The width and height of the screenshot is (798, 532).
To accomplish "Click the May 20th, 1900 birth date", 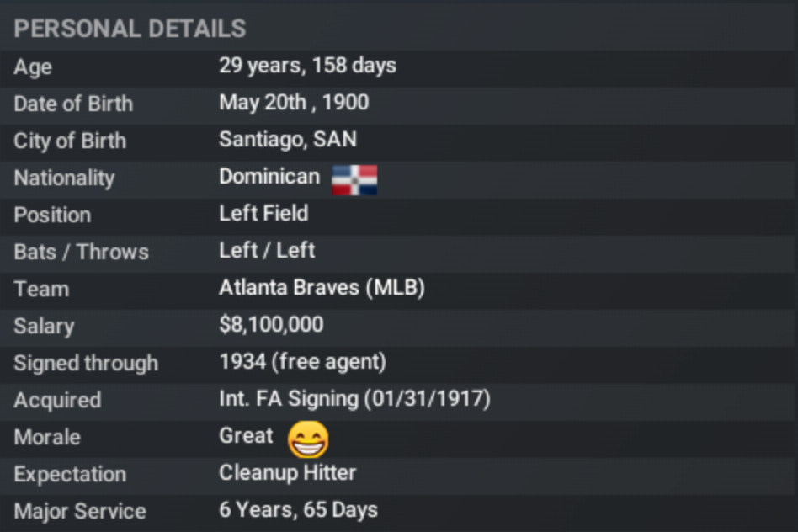I will click(x=294, y=103).
